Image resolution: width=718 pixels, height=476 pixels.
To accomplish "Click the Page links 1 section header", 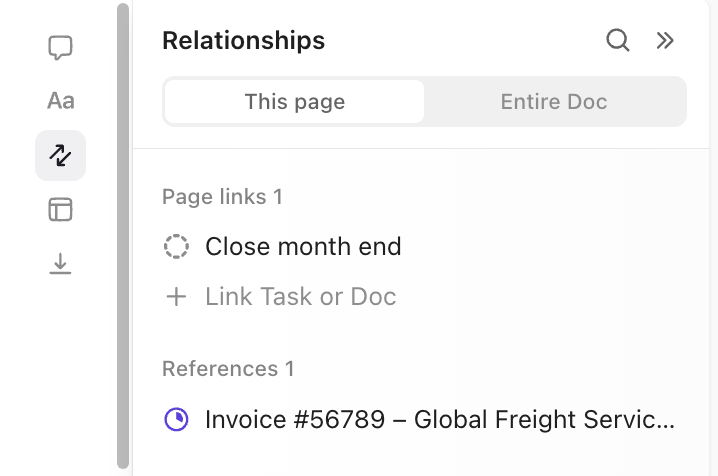I will 222,197.
